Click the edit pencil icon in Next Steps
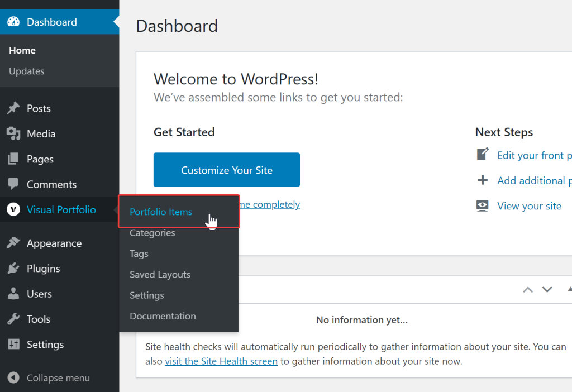 483,154
